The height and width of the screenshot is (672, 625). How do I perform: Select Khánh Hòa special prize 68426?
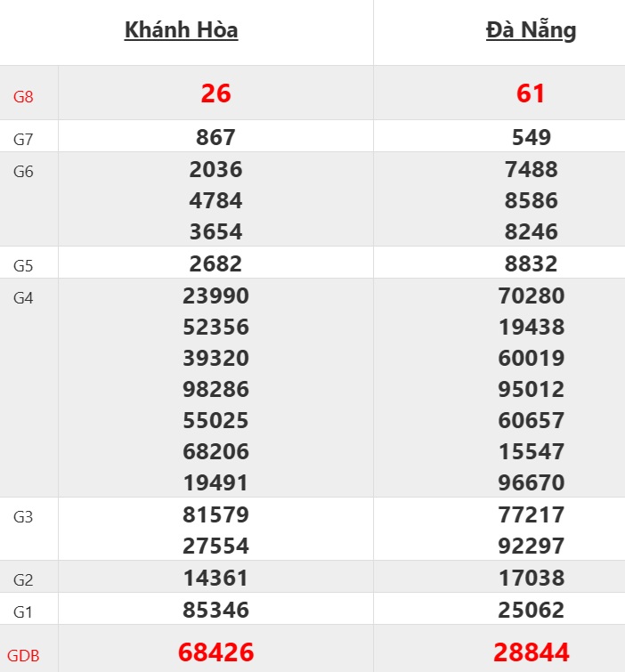[x=215, y=652]
